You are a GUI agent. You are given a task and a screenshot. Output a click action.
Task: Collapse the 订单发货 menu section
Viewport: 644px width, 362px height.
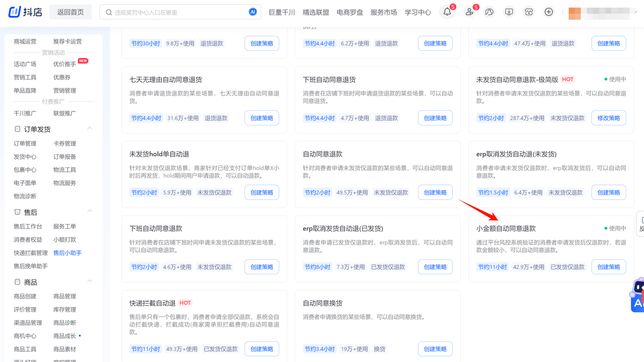coord(90,128)
